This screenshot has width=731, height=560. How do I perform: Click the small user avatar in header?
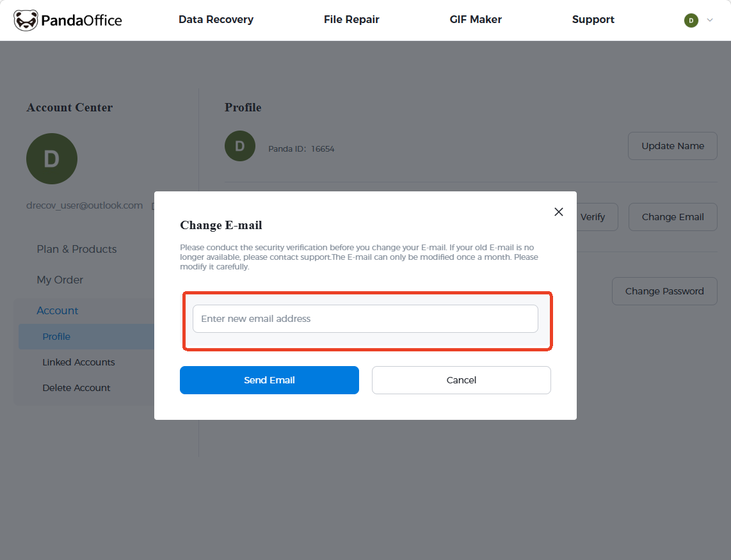(691, 20)
